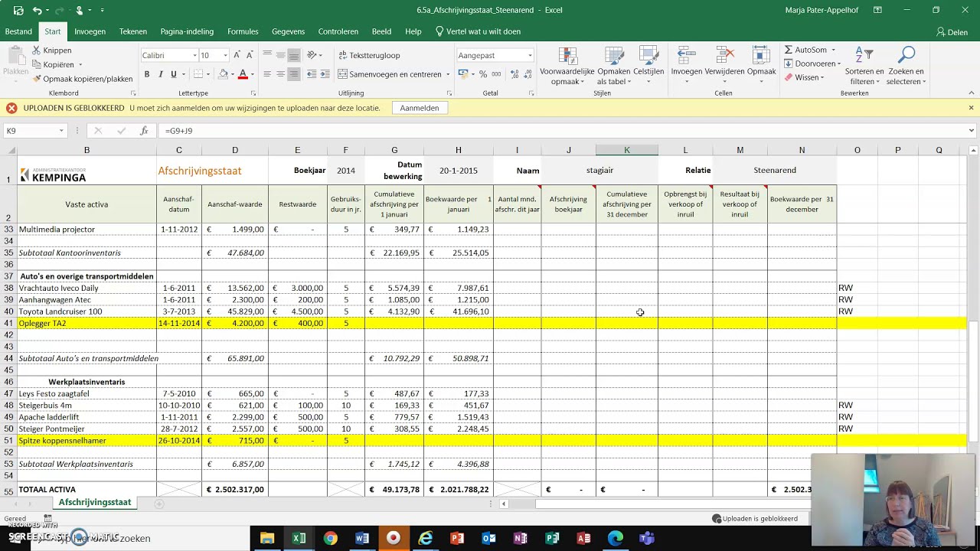Image resolution: width=980 pixels, height=551 pixels.
Task: Open the Wissen eraser menu
Action: [804, 77]
